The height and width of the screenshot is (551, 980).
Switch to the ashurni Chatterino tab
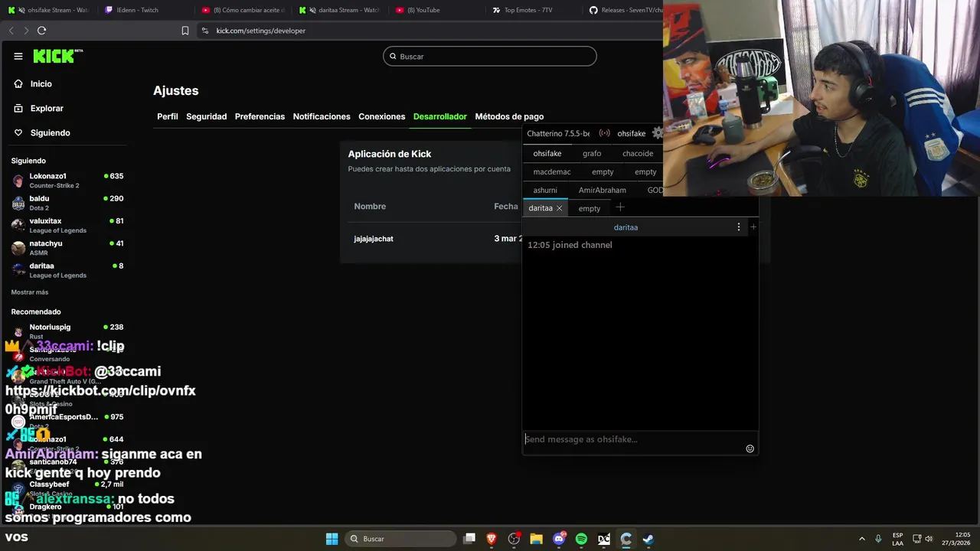545,190
